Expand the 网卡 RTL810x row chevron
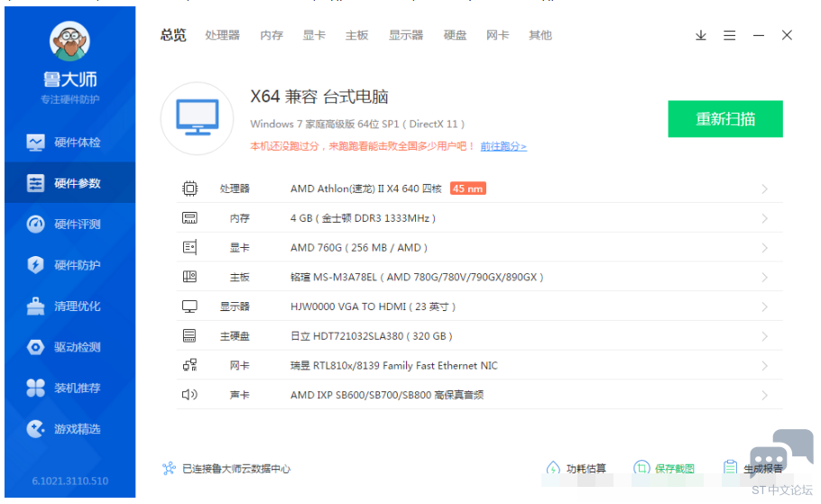Screen dimensions: 821x504 coord(764,366)
